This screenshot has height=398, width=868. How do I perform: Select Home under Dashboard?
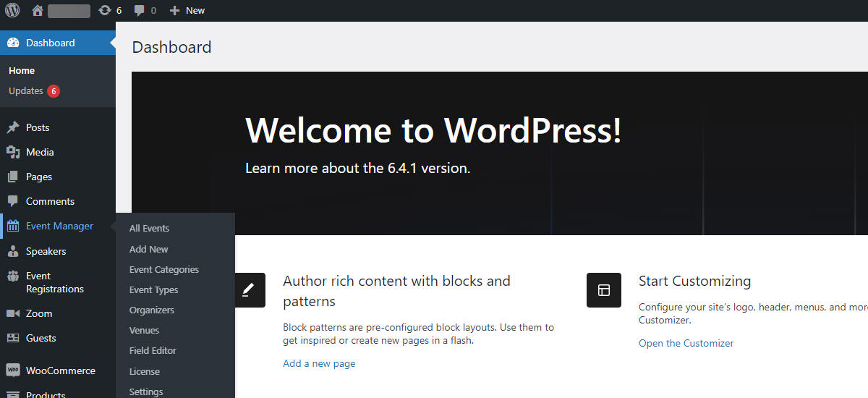[22, 70]
